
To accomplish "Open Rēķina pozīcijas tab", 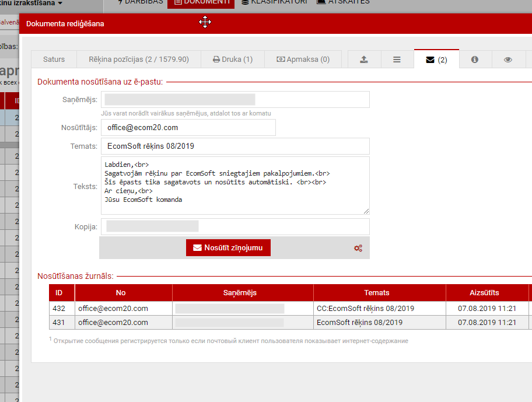I will pos(139,60).
